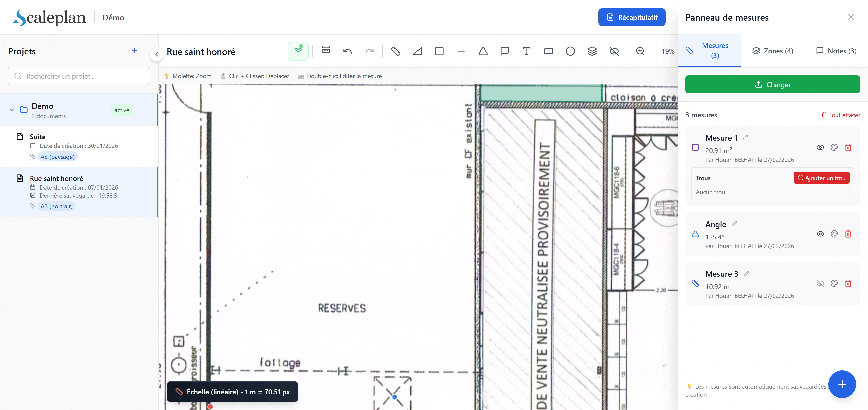Collapse the projects sidebar panel
Screen dimensions: 868x410
coord(157,54)
